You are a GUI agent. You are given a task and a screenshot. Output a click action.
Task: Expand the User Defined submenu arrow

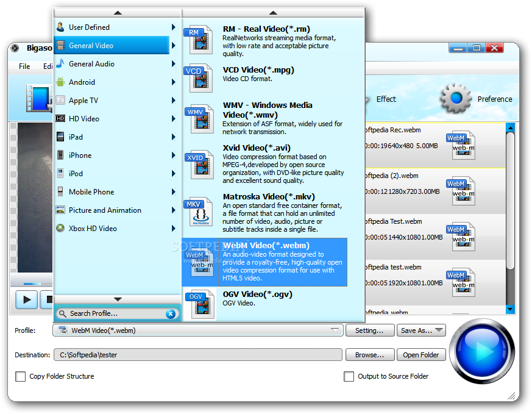point(174,27)
